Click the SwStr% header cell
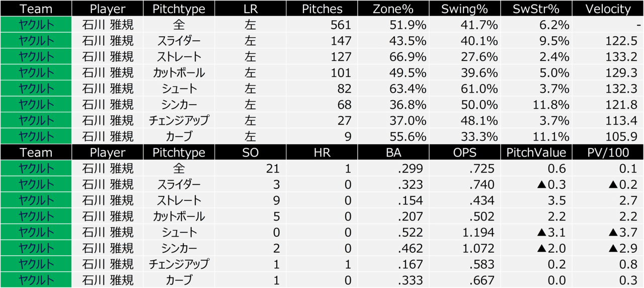This screenshot has height=288, width=644. (536, 9)
